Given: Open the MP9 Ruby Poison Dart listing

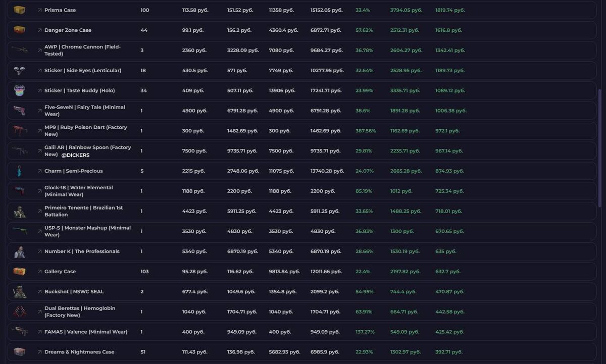Looking at the screenshot, I should tap(85, 131).
